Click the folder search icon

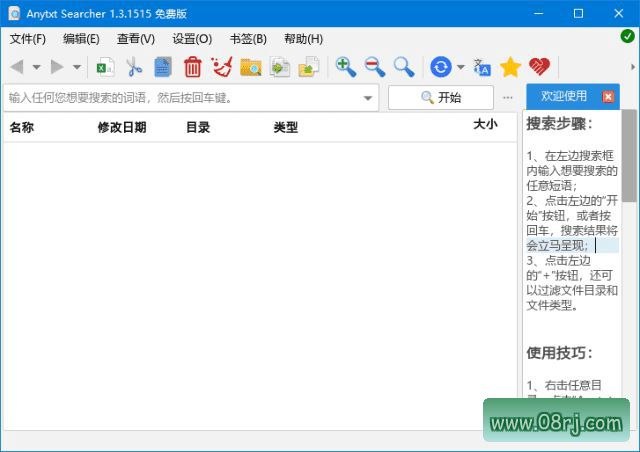coord(251,67)
